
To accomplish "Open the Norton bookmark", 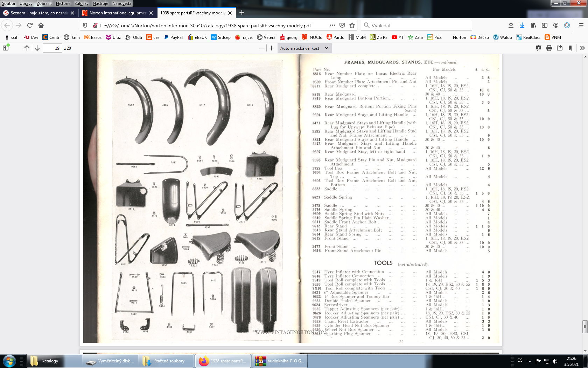I will tap(459, 37).
